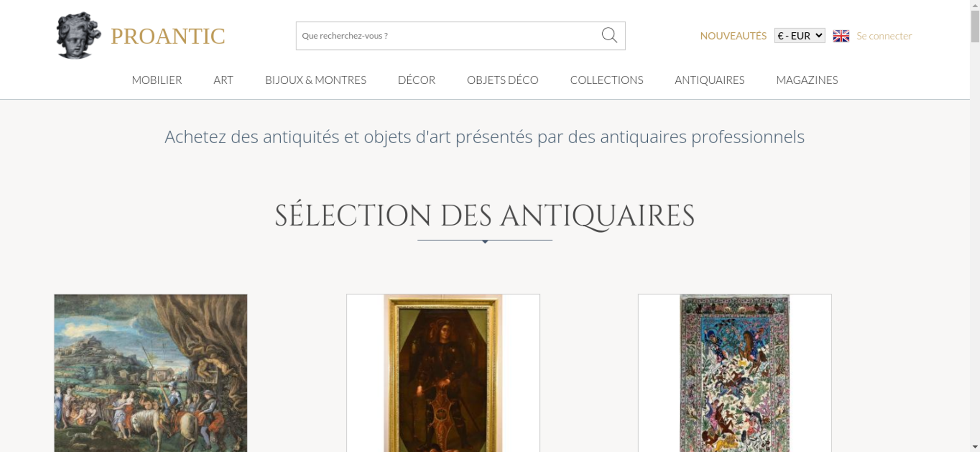Open the gold-framed portrait painting thumbnail
The image size is (980, 452).
click(x=443, y=373)
